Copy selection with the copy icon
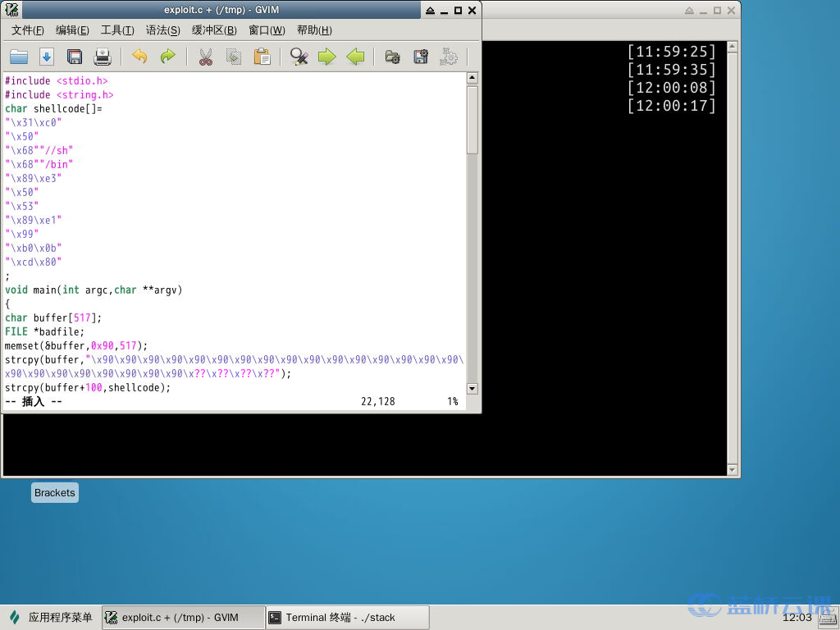 point(234,57)
